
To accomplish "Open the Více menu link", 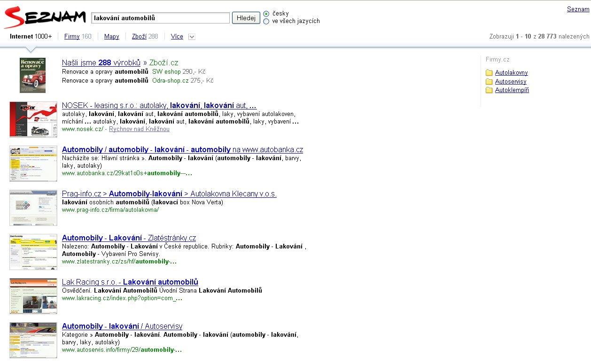I will coord(177,37).
